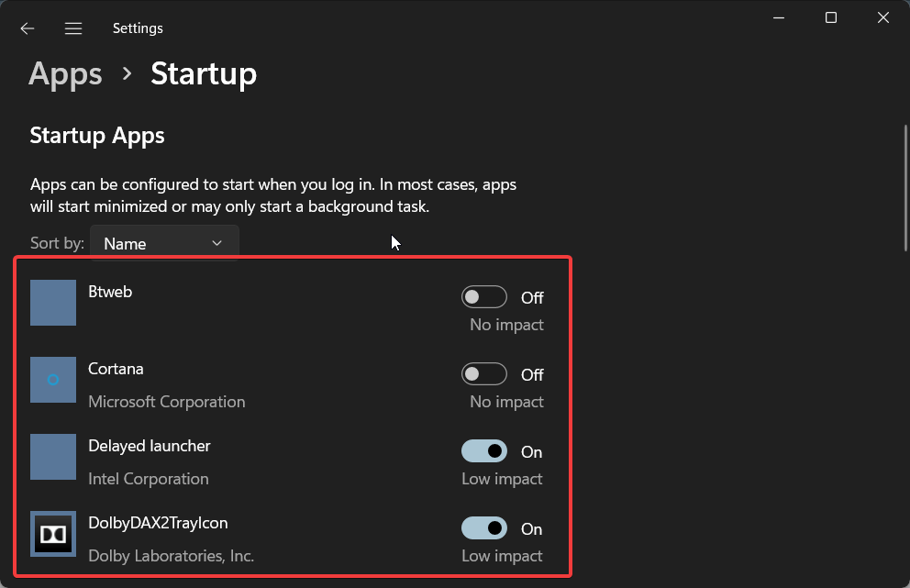Click the Delayed launcher app icon
This screenshot has width=910, height=588.
pyautogui.click(x=53, y=457)
